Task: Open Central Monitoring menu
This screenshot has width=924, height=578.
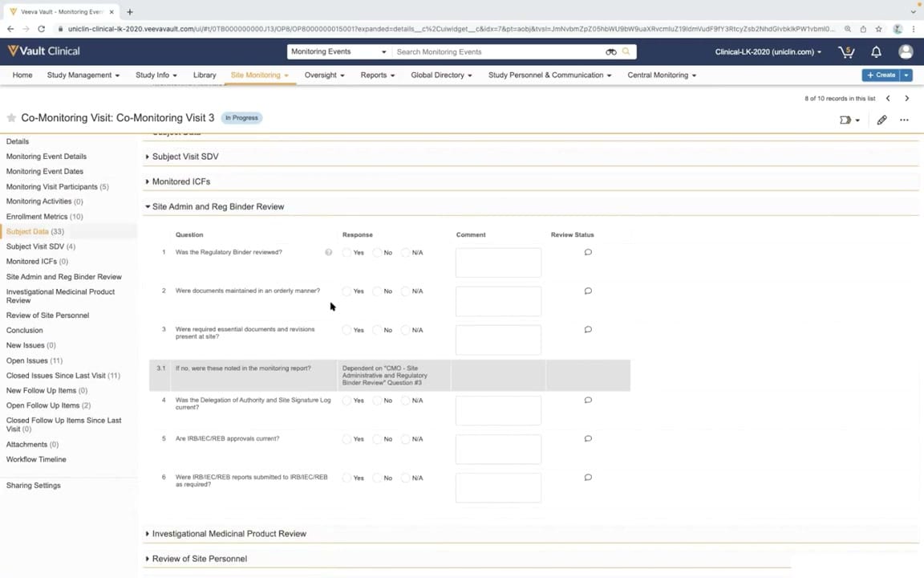Action: click(661, 75)
